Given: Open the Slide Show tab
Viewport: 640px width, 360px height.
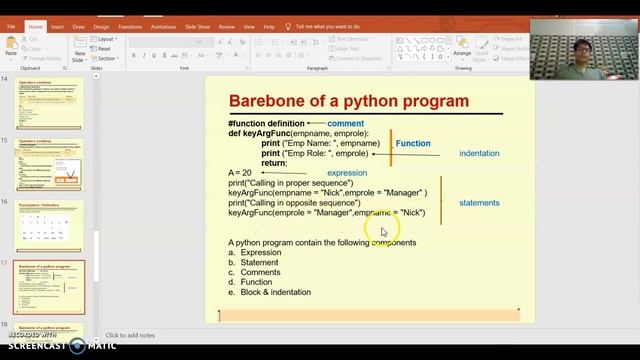Looking at the screenshot, I should [x=197, y=27].
